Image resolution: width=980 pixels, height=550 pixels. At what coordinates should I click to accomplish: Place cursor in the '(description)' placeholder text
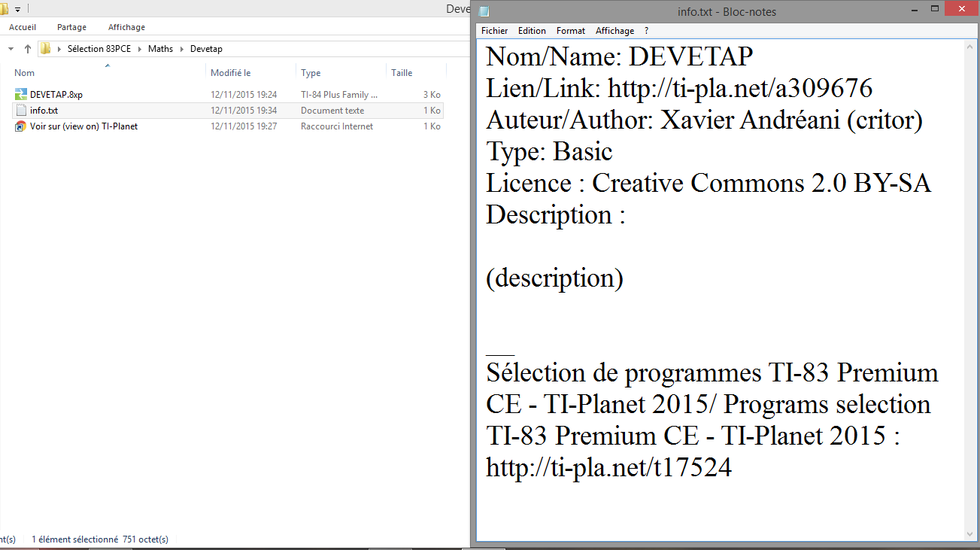[x=554, y=278]
